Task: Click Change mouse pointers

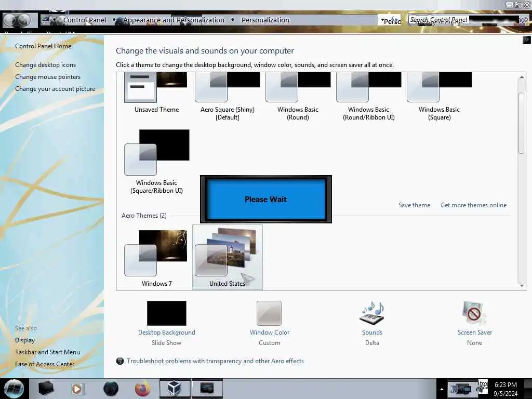Action: 48,77
